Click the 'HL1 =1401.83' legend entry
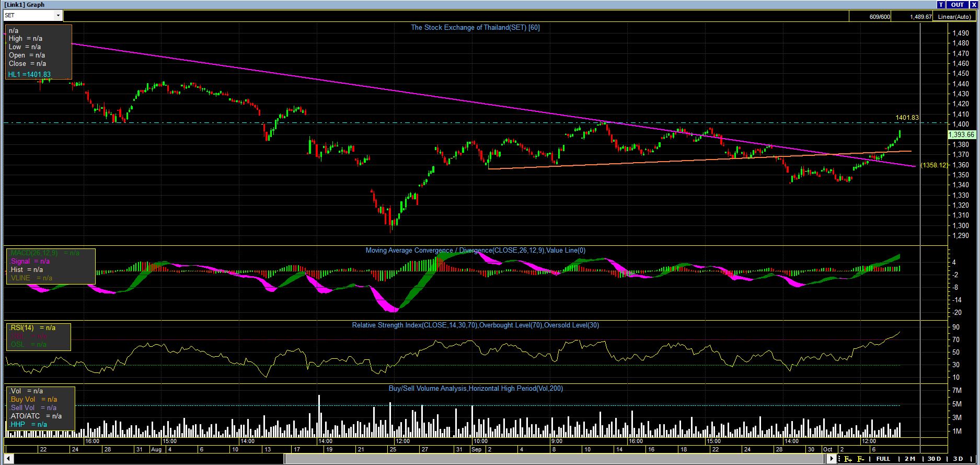This screenshot has height=465, width=980. pyautogui.click(x=29, y=75)
